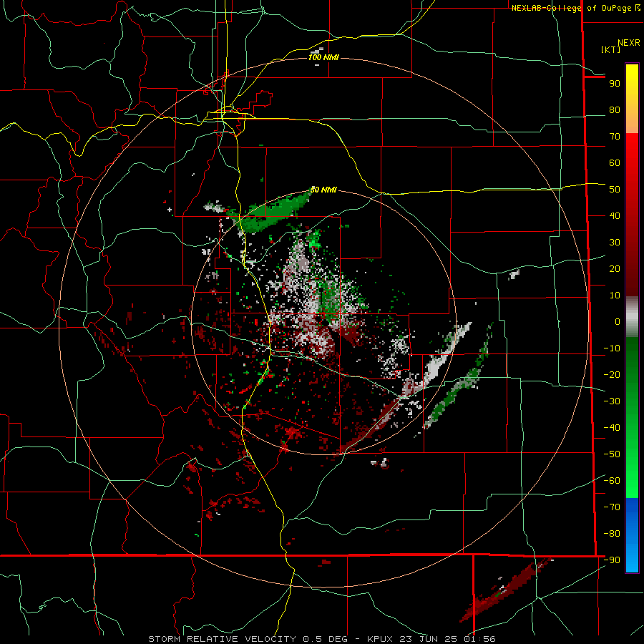Click the 0.5 DEG tilt text in the caption
Screen dimensions: 644x644
326,639
